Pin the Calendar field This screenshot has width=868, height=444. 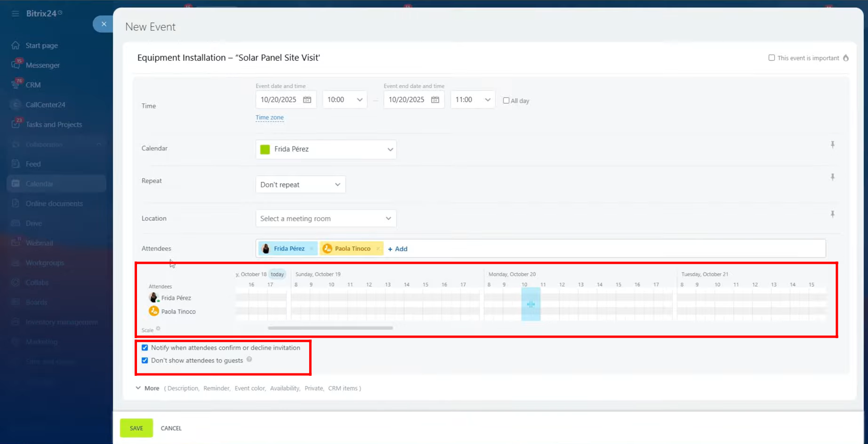tap(832, 145)
